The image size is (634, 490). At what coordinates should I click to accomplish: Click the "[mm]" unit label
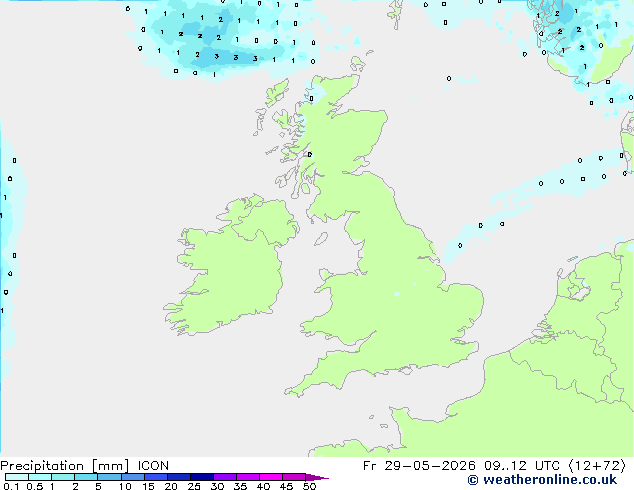110,466
